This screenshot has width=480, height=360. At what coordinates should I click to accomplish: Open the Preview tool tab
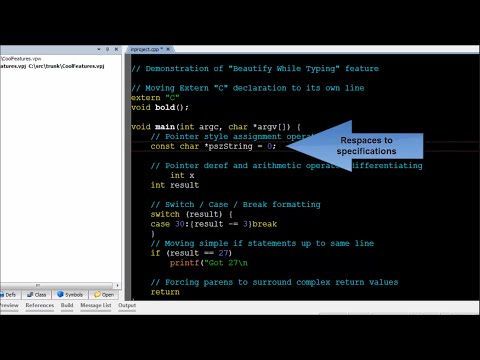pos(9,305)
